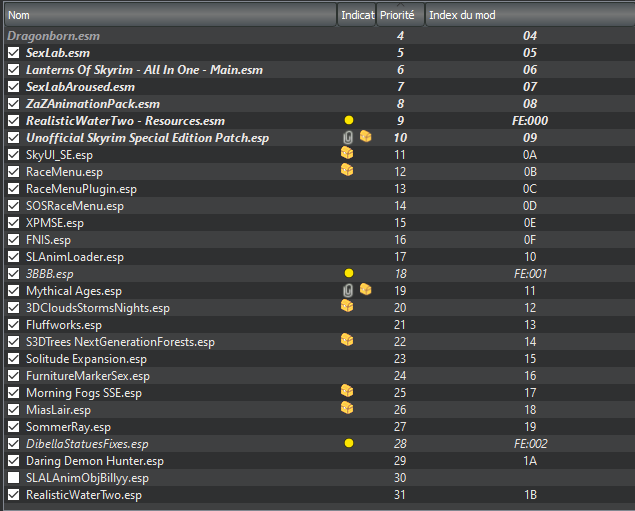
Task: Enable the SLALAnimObjBillyy.esp checkbox
Action: 13,478
